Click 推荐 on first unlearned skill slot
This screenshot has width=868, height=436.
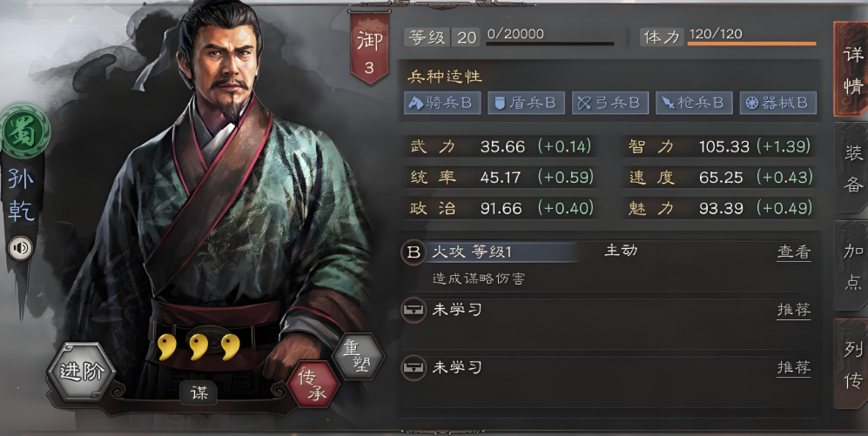pos(794,311)
